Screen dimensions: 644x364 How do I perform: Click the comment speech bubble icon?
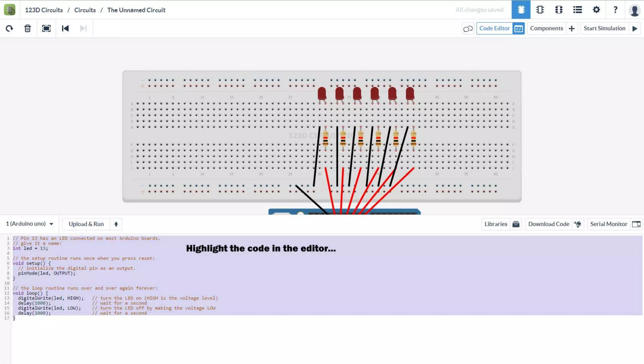pos(468,29)
